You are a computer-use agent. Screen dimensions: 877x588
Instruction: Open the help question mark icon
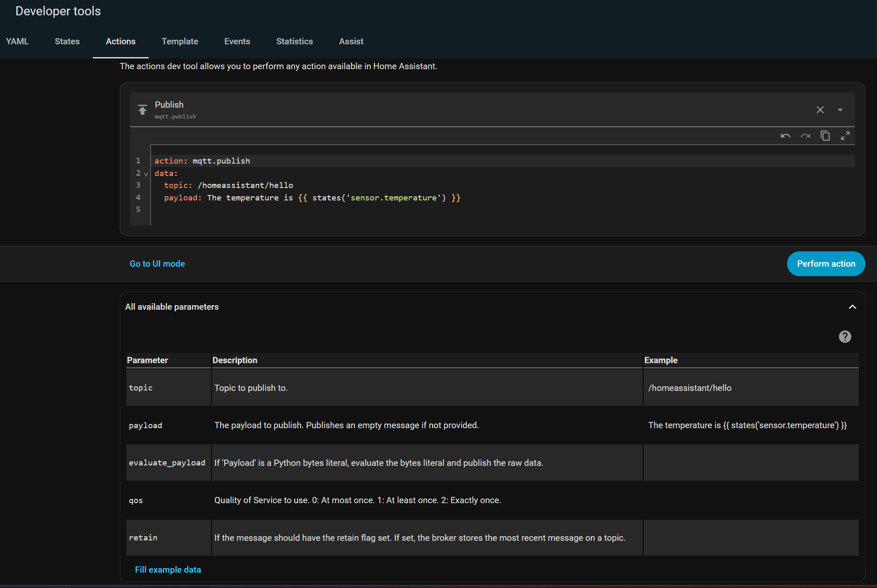tap(845, 337)
